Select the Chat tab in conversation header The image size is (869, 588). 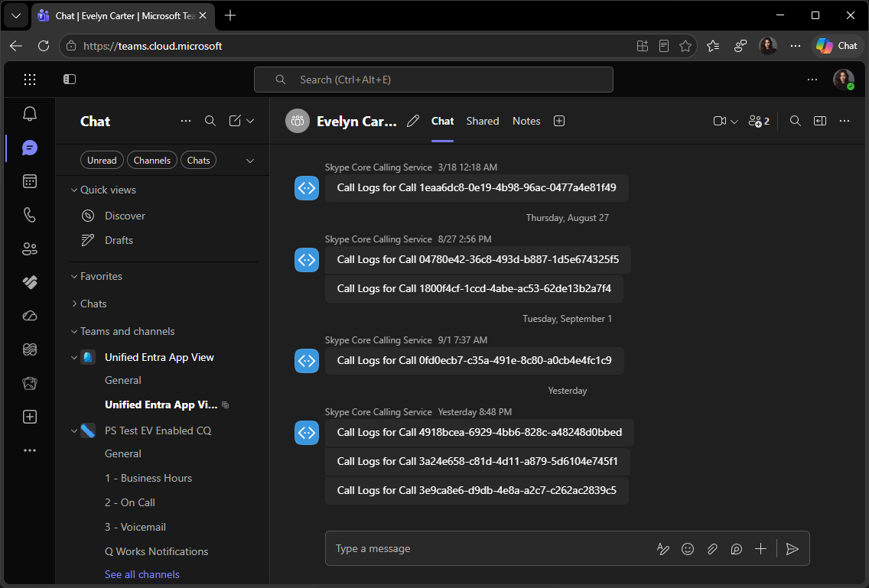click(442, 121)
